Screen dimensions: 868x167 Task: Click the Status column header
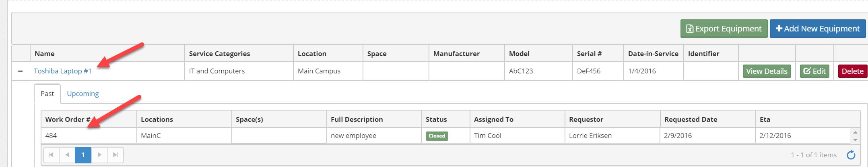[446, 119]
